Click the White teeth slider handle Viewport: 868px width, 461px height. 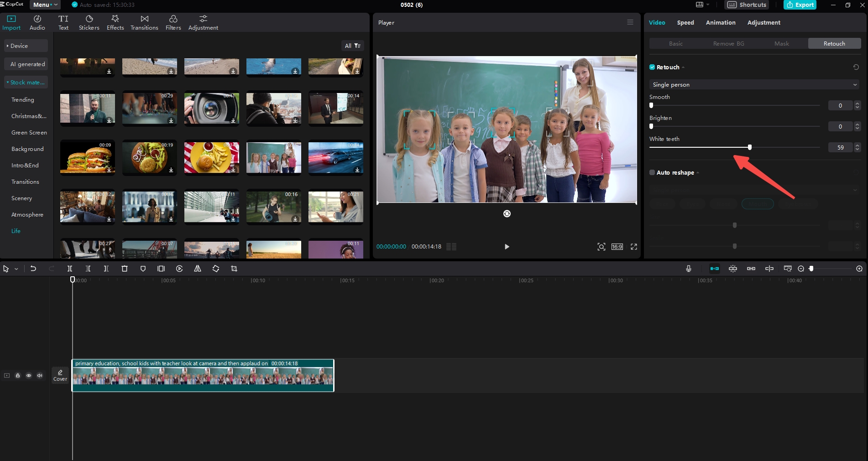pyautogui.click(x=750, y=147)
